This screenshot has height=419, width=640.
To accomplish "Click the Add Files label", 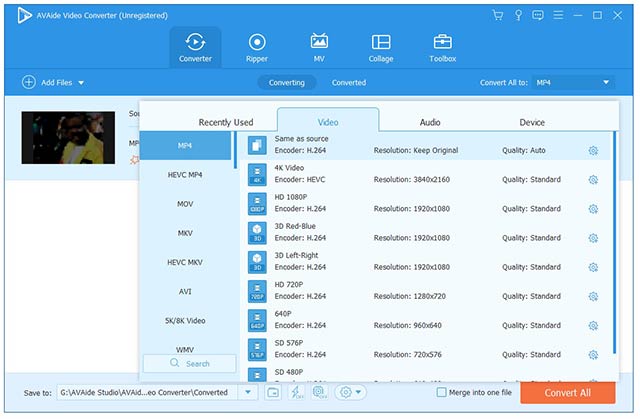I will pyautogui.click(x=57, y=82).
